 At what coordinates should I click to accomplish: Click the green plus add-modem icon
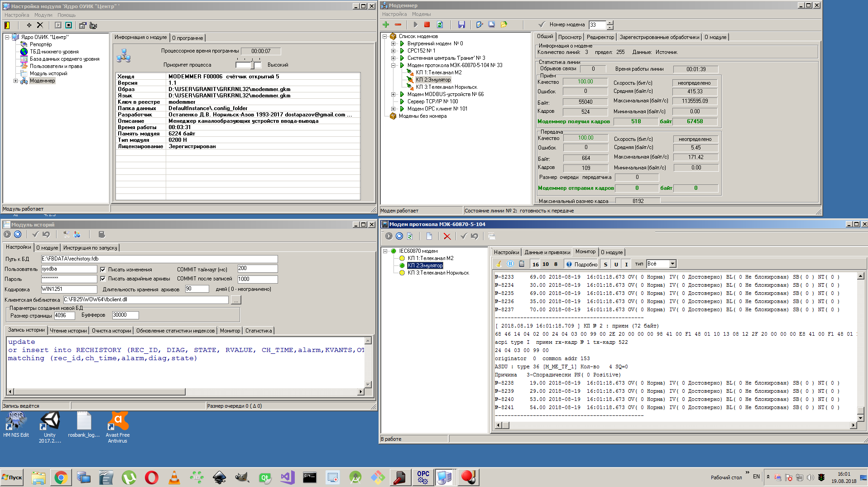pyautogui.click(x=386, y=24)
